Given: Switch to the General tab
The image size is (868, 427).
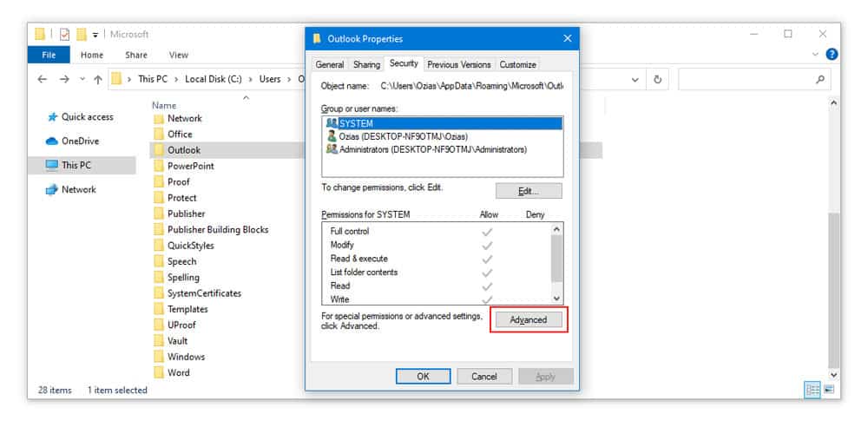Looking at the screenshot, I should pyautogui.click(x=330, y=65).
